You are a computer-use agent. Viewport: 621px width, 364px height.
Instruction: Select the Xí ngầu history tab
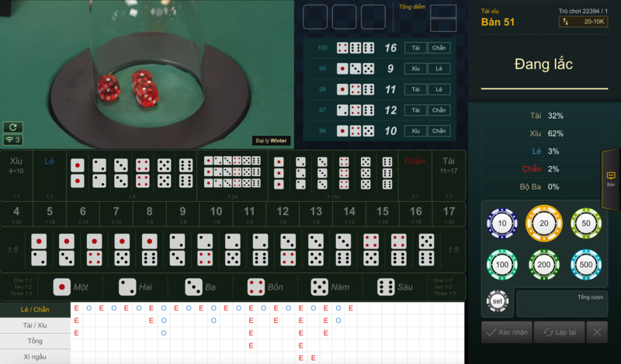pyautogui.click(x=35, y=356)
